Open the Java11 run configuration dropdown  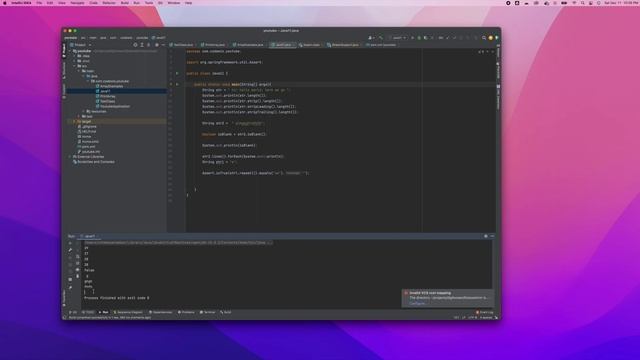pyautogui.click(x=398, y=38)
